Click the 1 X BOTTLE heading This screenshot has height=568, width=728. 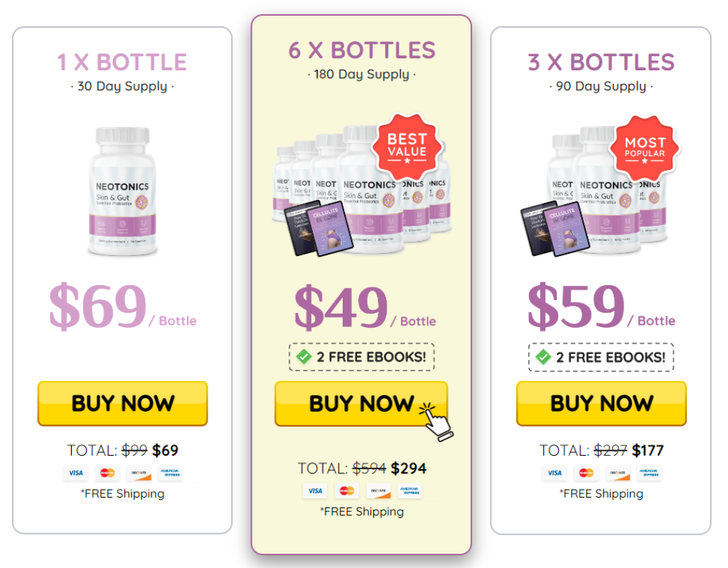(x=122, y=63)
